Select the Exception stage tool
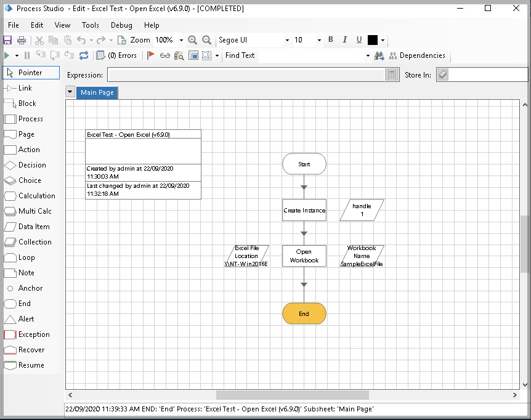531x420 pixels. pos(27,334)
